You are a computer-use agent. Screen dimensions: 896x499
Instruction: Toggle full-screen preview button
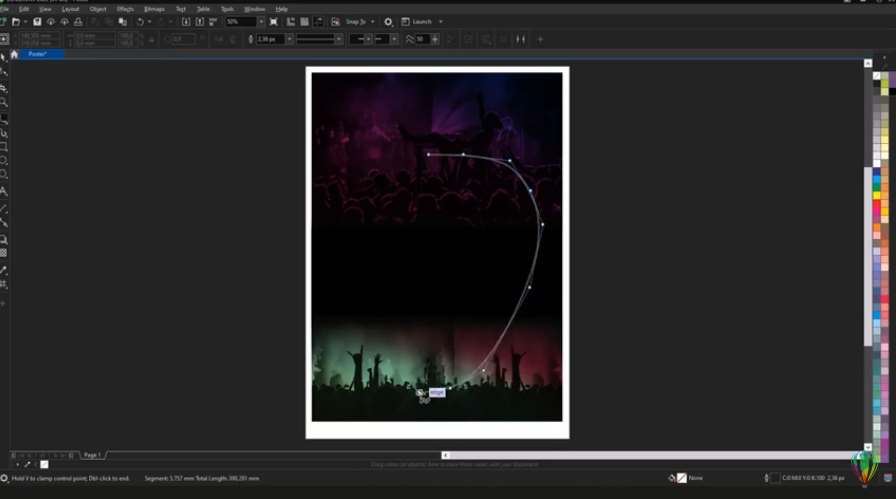click(x=276, y=21)
